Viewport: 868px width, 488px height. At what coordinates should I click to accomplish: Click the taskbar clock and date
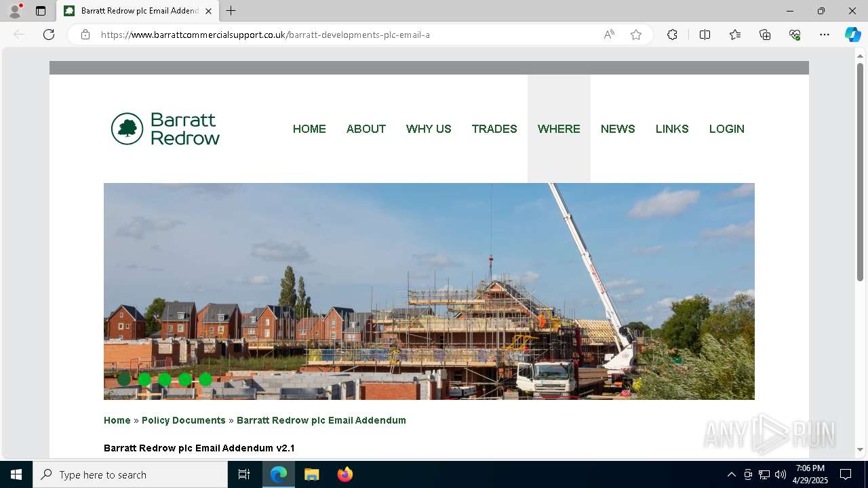point(810,474)
